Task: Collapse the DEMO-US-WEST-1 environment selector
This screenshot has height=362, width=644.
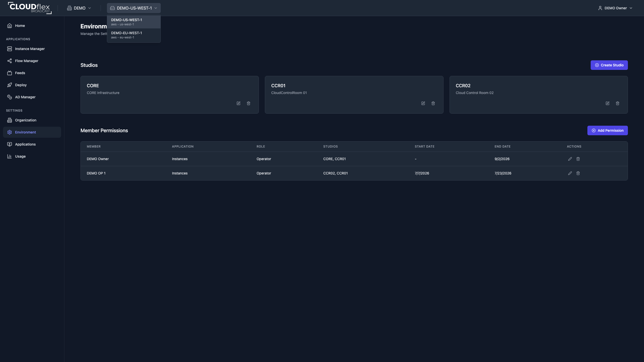Action: coord(134,8)
